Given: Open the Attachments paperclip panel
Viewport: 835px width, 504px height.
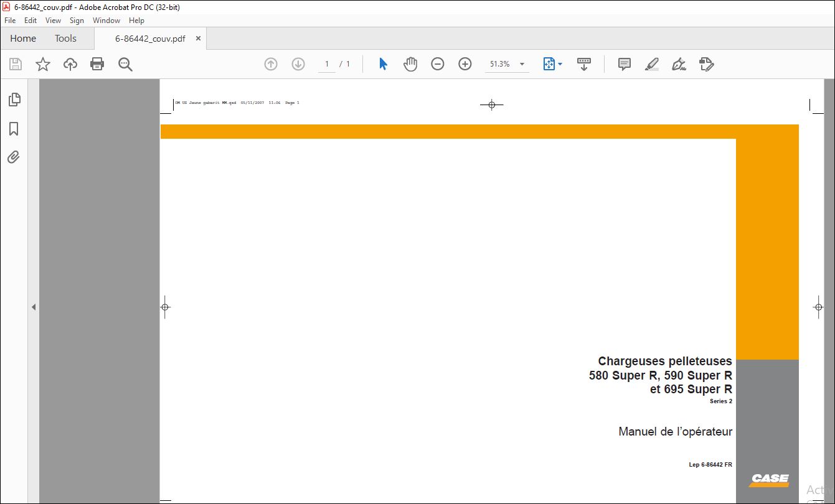Looking at the screenshot, I should point(14,157).
